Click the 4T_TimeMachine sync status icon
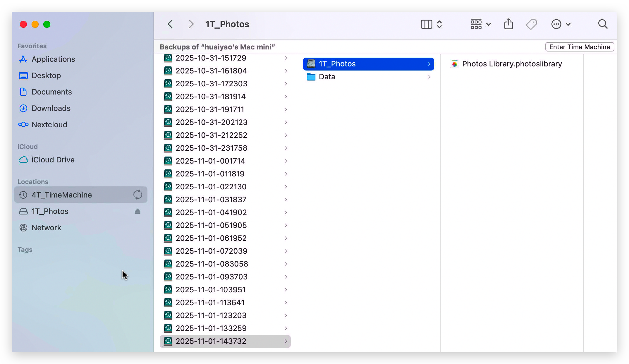Viewport: 629px width, 364px height. [138, 195]
